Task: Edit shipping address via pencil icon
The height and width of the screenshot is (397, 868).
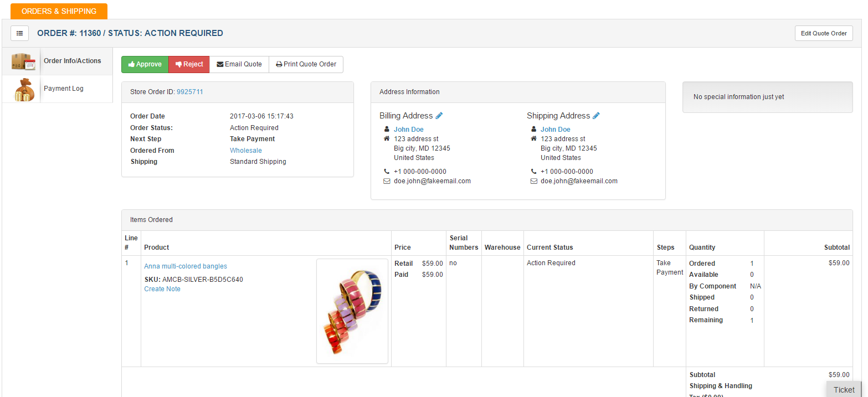Action: (x=596, y=116)
